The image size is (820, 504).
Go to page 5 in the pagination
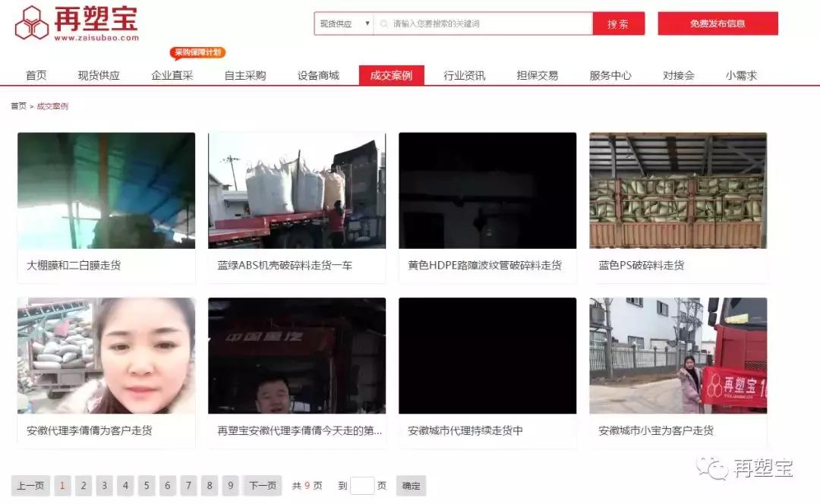pos(146,485)
